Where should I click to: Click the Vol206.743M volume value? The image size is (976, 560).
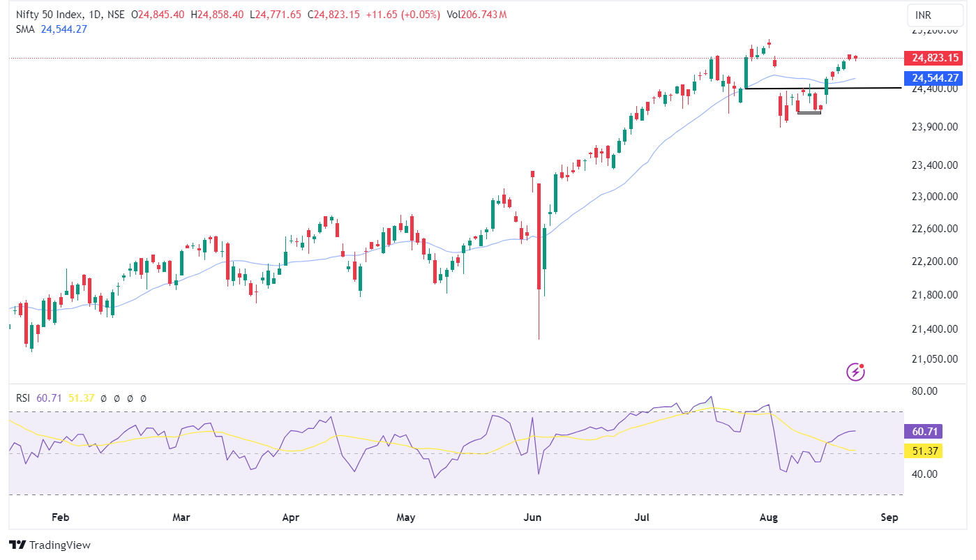pos(476,15)
